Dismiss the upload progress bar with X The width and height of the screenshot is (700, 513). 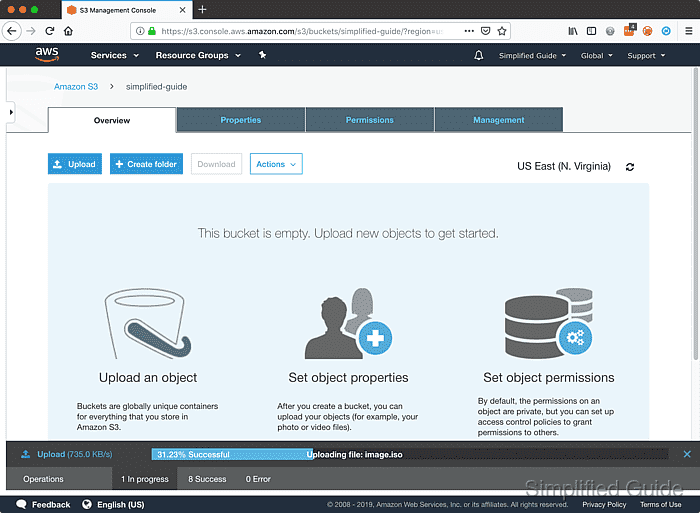pos(687,454)
